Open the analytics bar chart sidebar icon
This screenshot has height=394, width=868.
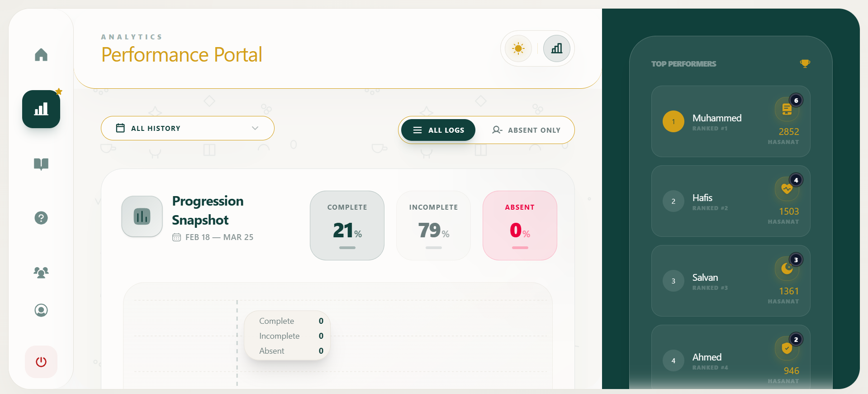(41, 109)
